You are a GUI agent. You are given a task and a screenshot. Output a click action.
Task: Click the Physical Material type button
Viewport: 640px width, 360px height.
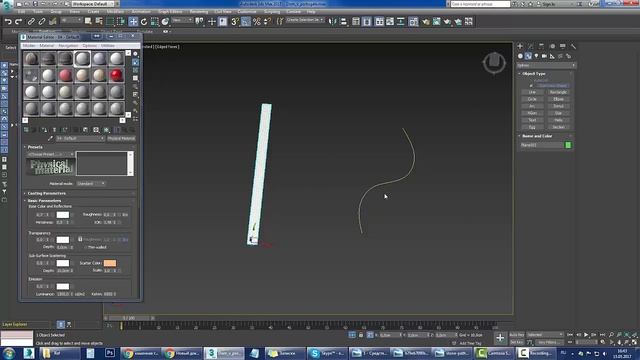click(x=121, y=138)
